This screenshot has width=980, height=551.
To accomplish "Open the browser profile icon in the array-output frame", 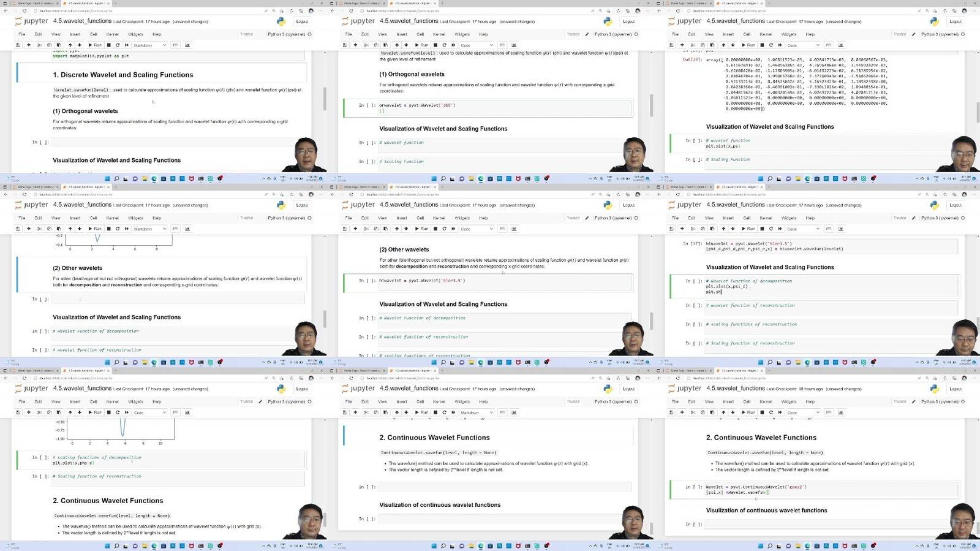I will (x=965, y=10).
